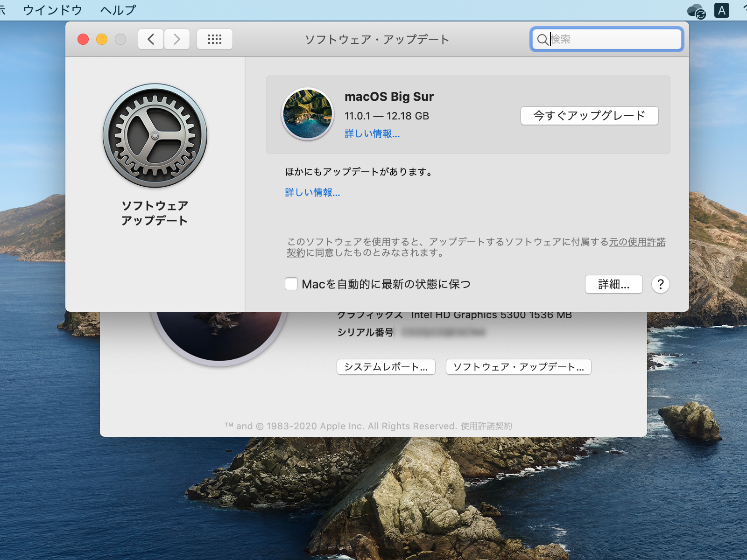Open 詳しい情報 link under macOS Big Sur

click(x=372, y=134)
